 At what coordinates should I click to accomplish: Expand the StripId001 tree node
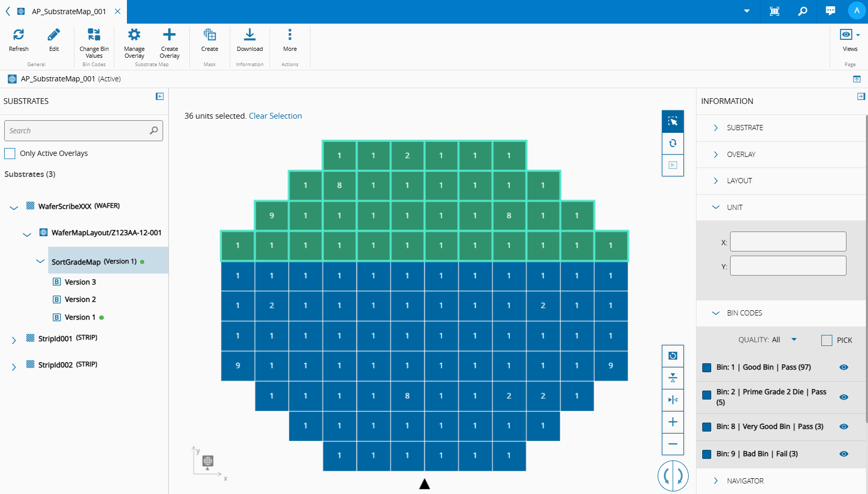point(14,340)
